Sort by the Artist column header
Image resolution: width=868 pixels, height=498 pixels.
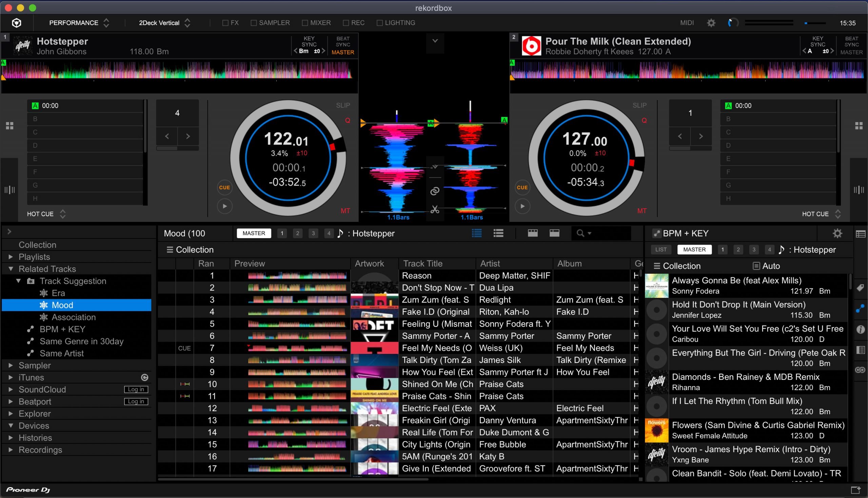pyautogui.click(x=514, y=264)
